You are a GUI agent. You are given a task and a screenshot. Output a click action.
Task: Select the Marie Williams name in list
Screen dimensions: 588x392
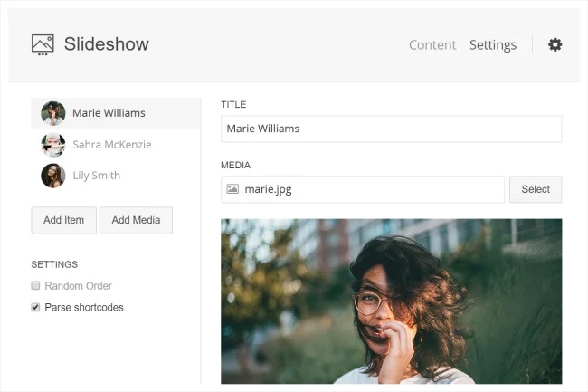[x=109, y=113]
